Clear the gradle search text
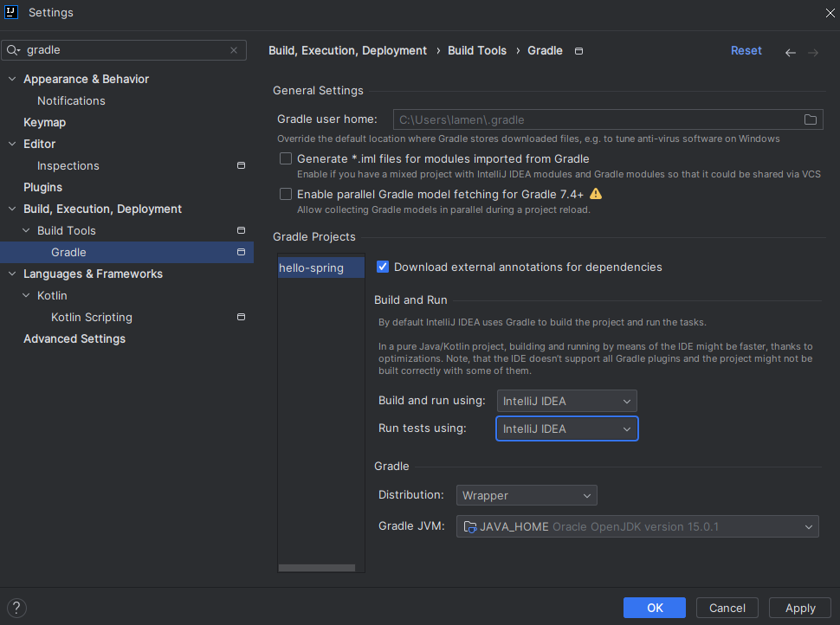The image size is (840, 625). 234,50
